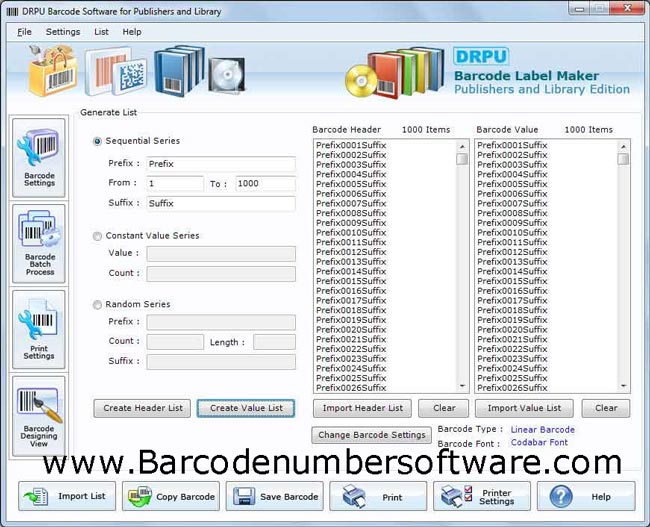Click the Sequential Series Suffix input field
This screenshot has width=650, height=527.
coord(221,203)
